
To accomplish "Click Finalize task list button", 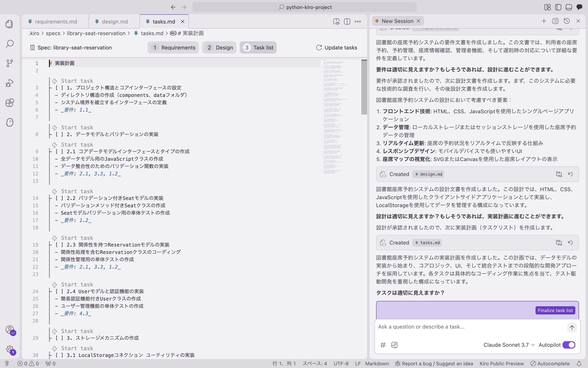I will (555, 310).
